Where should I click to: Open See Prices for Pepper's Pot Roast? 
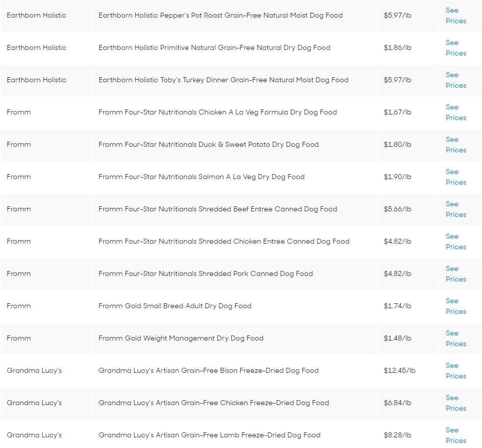pyautogui.click(x=456, y=16)
